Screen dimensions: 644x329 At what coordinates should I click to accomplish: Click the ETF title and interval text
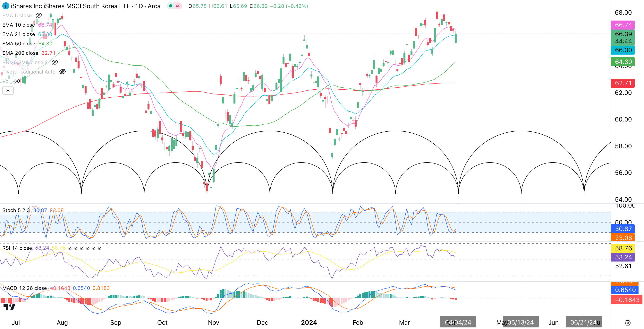(x=86, y=6)
